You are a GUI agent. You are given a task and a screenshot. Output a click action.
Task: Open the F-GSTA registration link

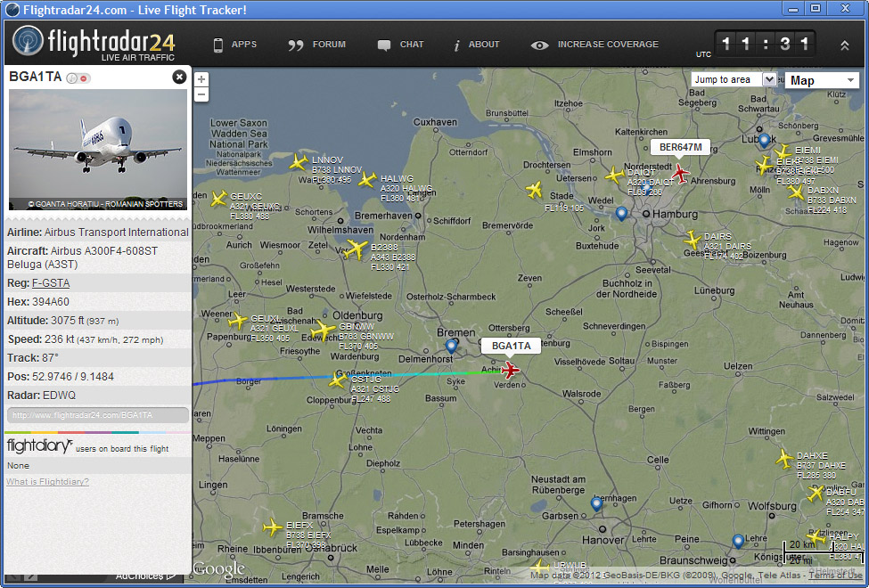click(51, 283)
